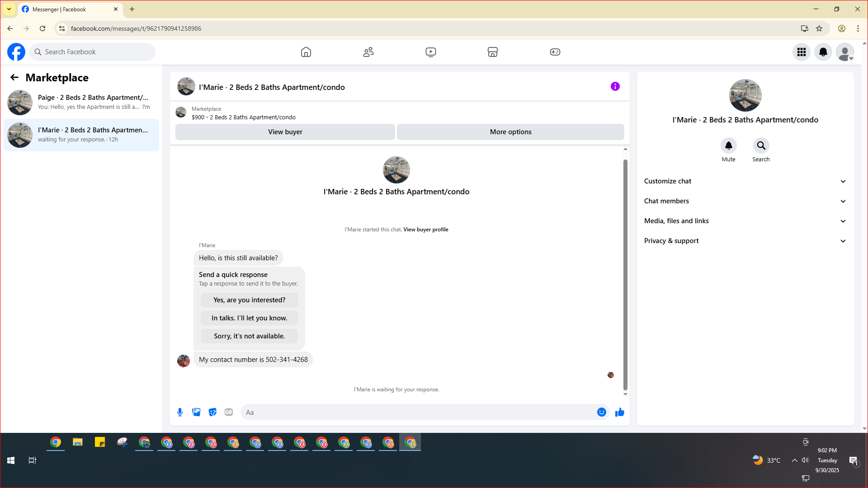Attach a photo using the image icon
This screenshot has width=868, height=488.
196,412
